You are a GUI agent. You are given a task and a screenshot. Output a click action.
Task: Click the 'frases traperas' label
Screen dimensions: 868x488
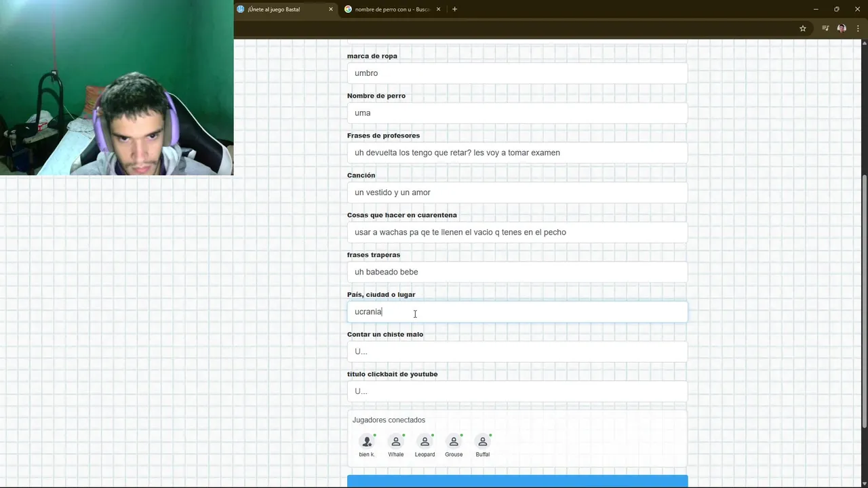click(x=374, y=255)
